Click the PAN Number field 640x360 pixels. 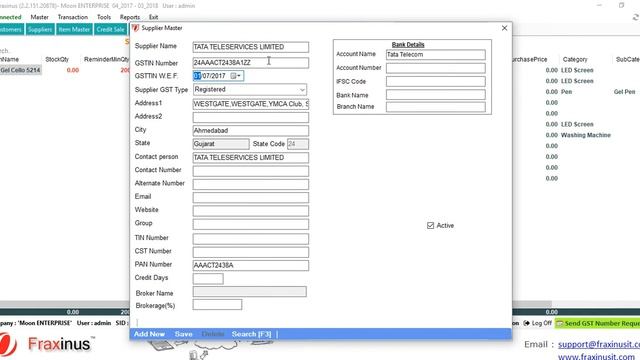251,265
